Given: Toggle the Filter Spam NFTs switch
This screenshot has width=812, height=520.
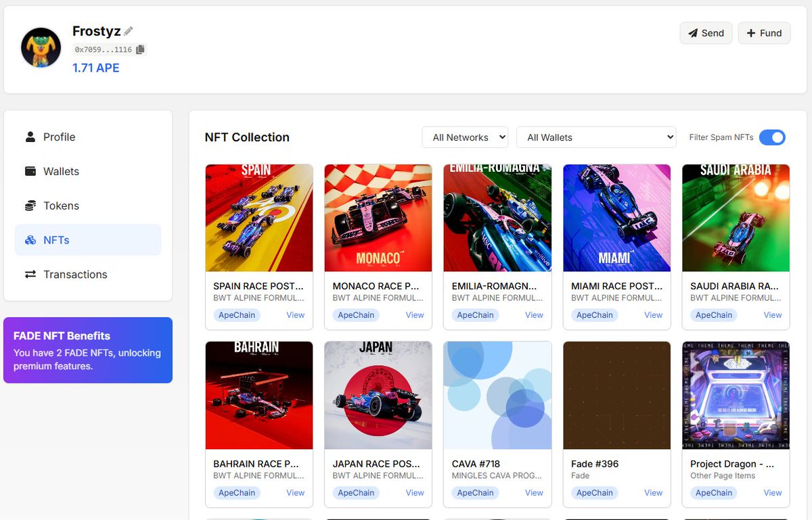Looking at the screenshot, I should pyautogui.click(x=772, y=137).
